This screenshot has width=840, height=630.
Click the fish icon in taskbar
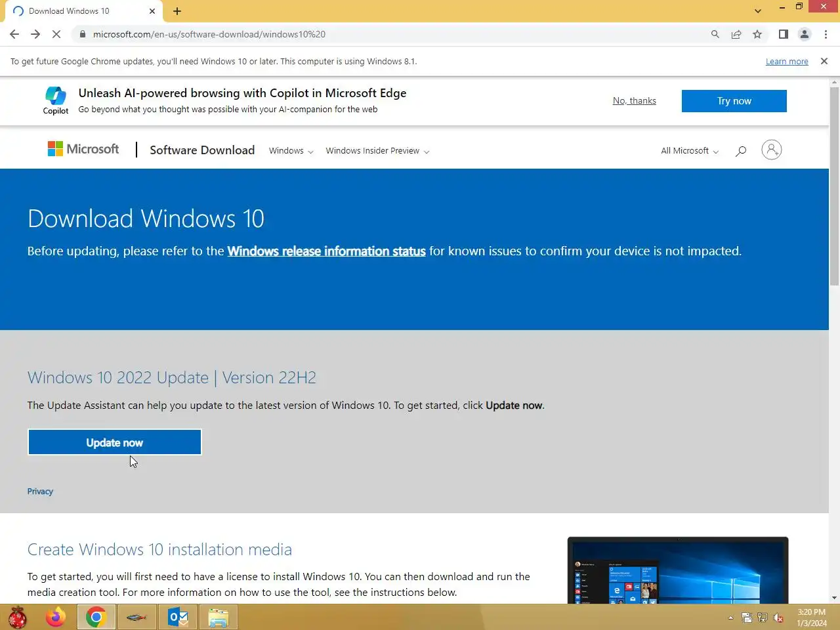pos(136,618)
